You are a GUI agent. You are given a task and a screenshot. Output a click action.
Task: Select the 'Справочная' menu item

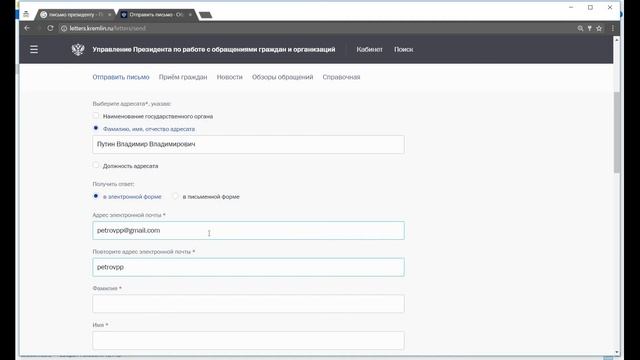[341, 77]
